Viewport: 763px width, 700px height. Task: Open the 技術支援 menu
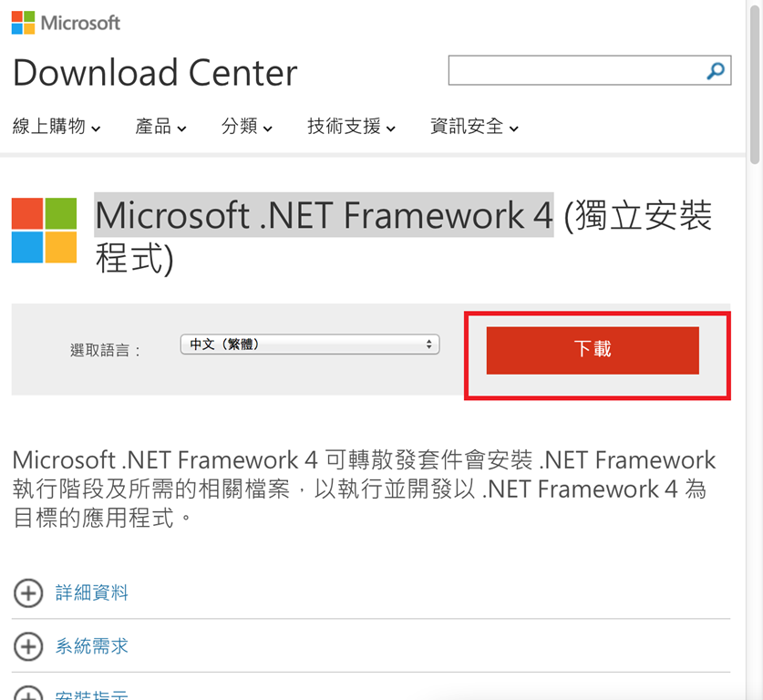(x=351, y=127)
